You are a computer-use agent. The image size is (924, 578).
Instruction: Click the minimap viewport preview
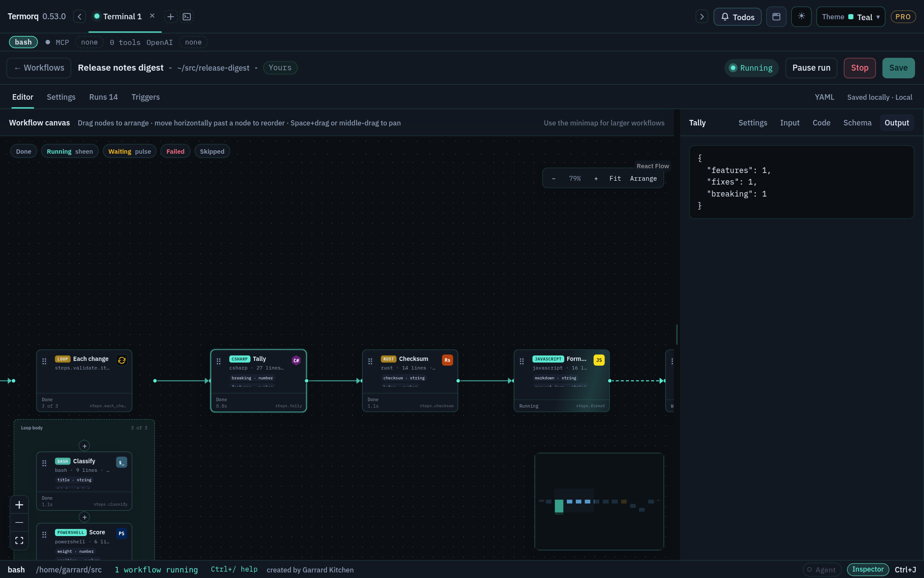pos(599,501)
